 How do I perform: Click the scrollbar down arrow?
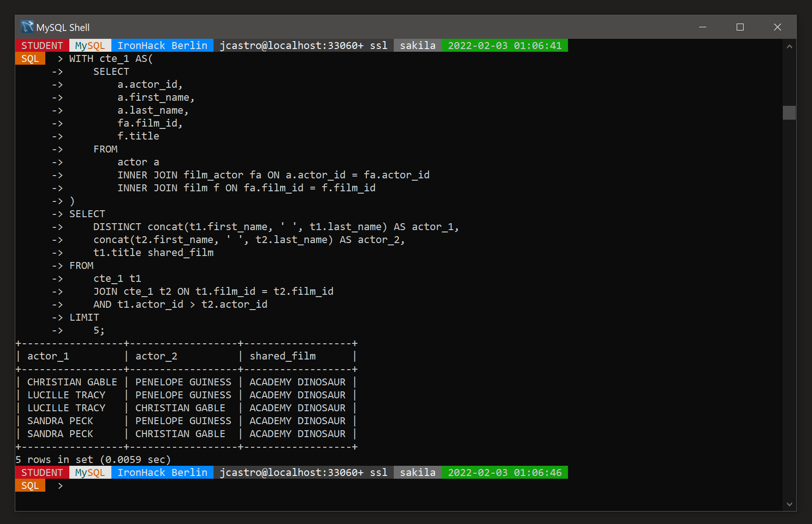[x=789, y=504]
